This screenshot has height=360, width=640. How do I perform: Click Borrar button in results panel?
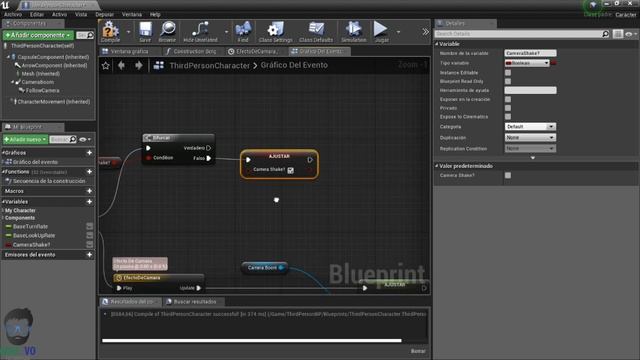click(418, 351)
